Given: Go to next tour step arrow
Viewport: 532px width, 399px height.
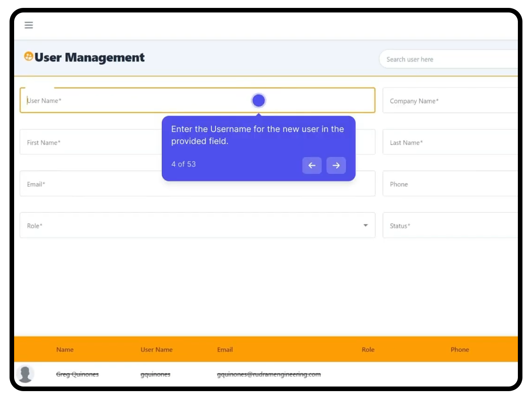Looking at the screenshot, I should coord(336,165).
